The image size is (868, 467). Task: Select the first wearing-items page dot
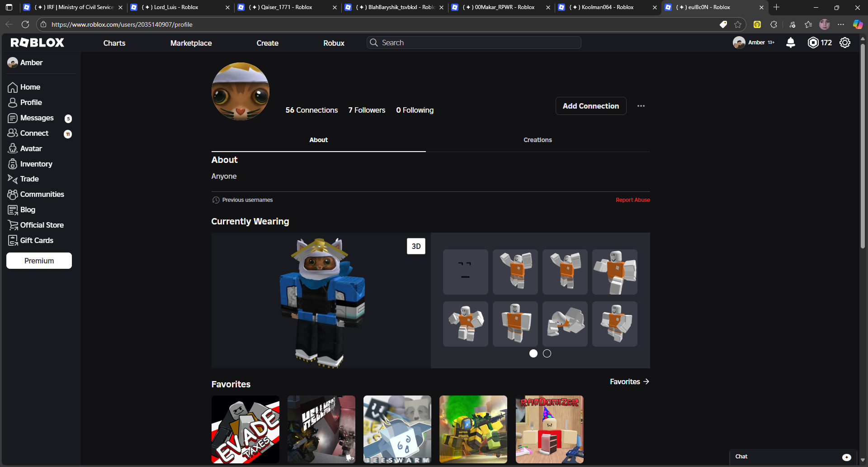[x=533, y=353]
